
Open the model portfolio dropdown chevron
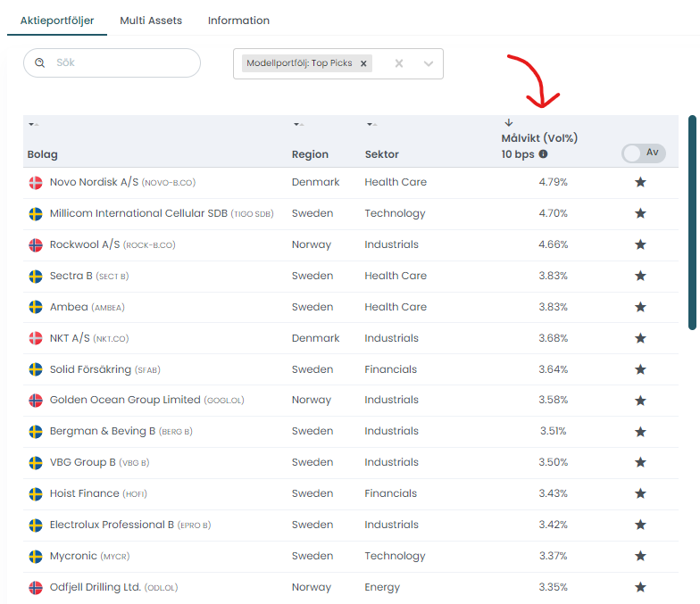click(429, 63)
